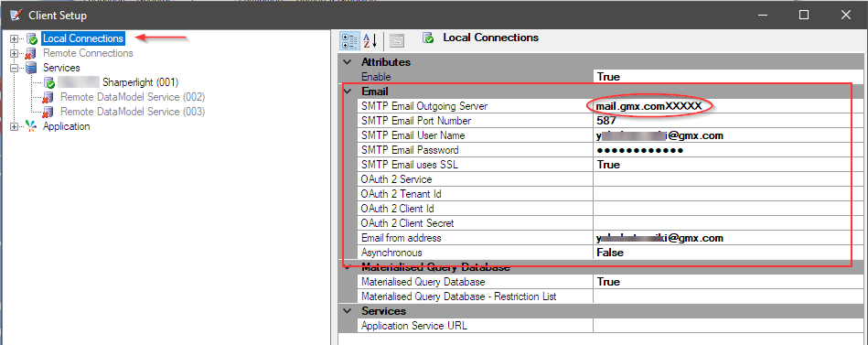Viewport: 868px width, 345px height.
Task: Select the OAuth 2 Client Secret label
Action: tap(407, 223)
